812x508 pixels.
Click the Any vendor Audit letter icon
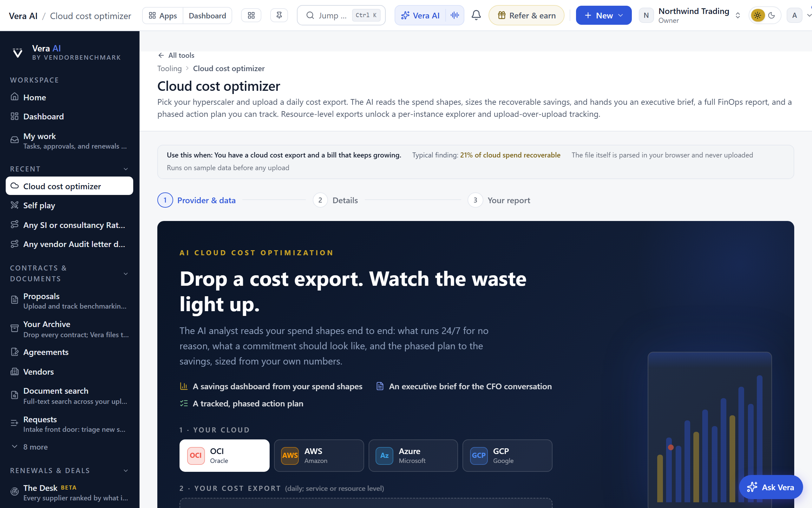click(14, 244)
